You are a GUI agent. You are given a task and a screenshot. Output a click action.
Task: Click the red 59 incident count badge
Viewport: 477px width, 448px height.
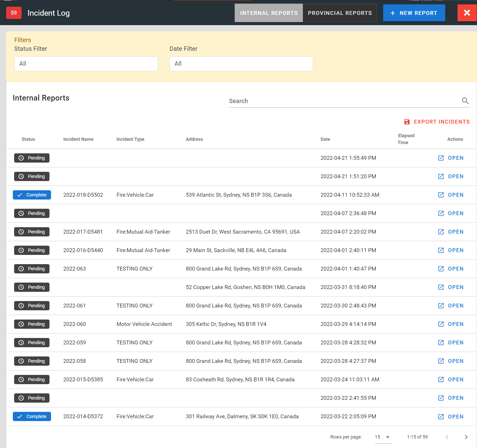click(14, 13)
